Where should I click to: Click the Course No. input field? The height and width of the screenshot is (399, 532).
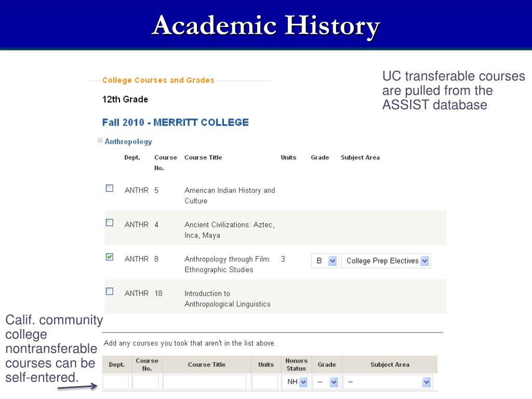pos(145,382)
